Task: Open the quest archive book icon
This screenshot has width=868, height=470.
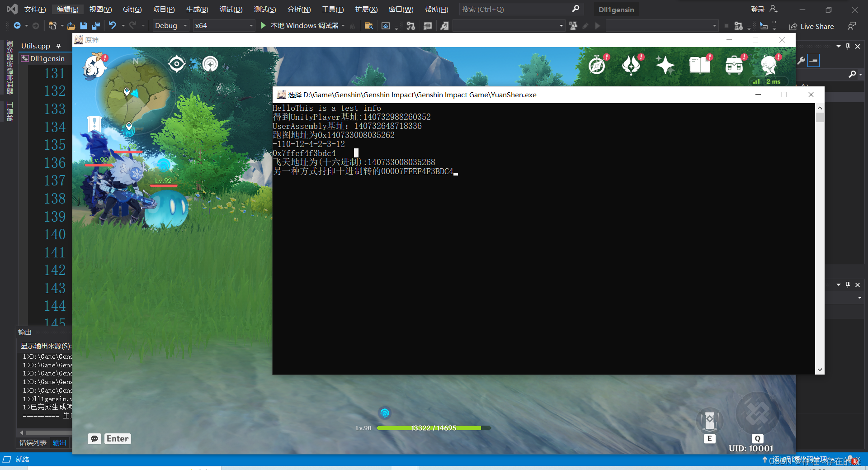Action: click(x=700, y=65)
